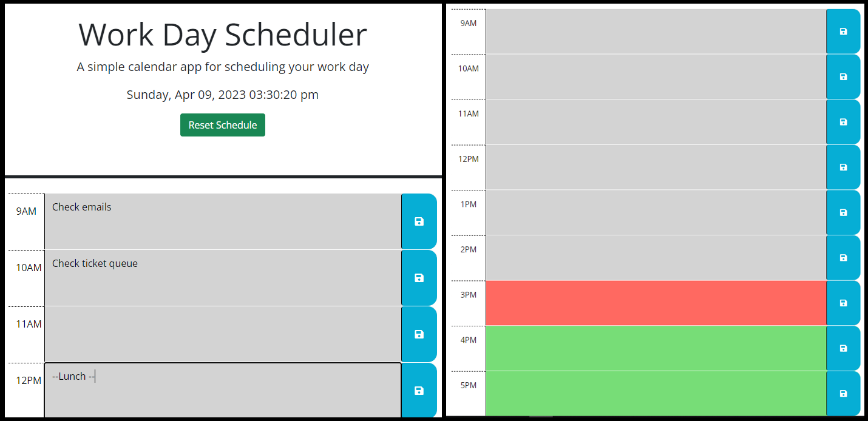The width and height of the screenshot is (868, 421).
Task: Save the 9AM slot in the right calendar
Action: (x=843, y=31)
